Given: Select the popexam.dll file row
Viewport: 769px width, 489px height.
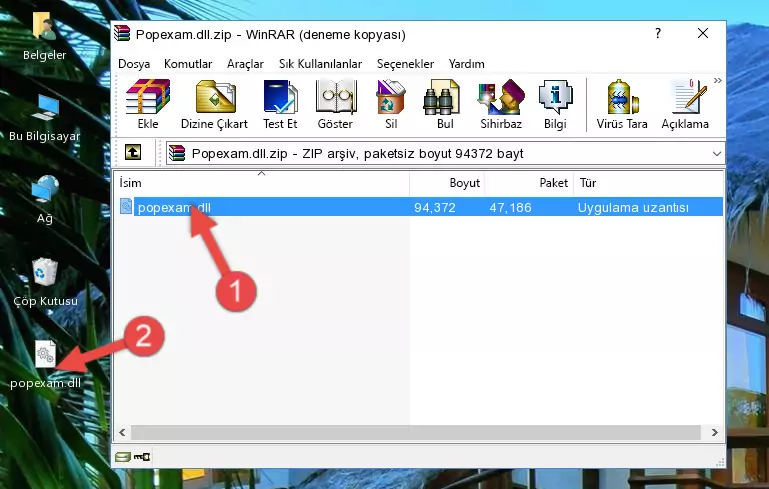Looking at the screenshot, I should pos(419,207).
